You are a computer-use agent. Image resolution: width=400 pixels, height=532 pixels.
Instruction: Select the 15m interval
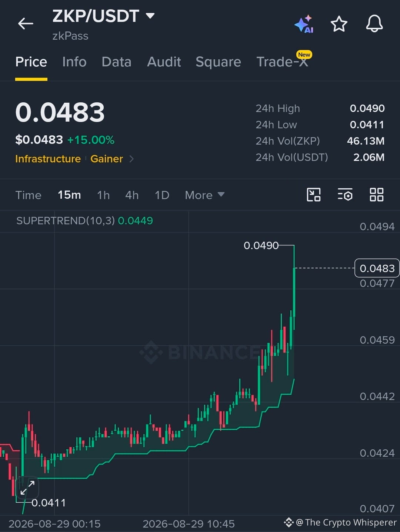(x=69, y=195)
